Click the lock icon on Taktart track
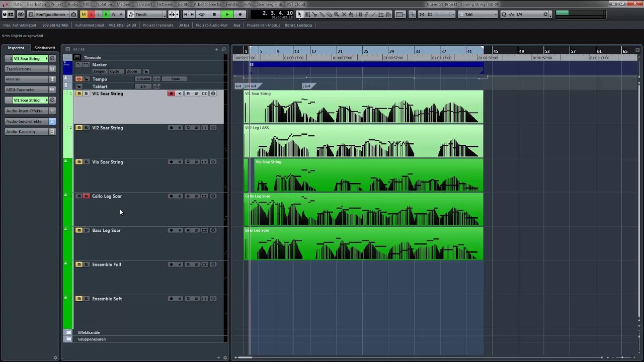The width and height of the screenshot is (644, 362). 79,86
